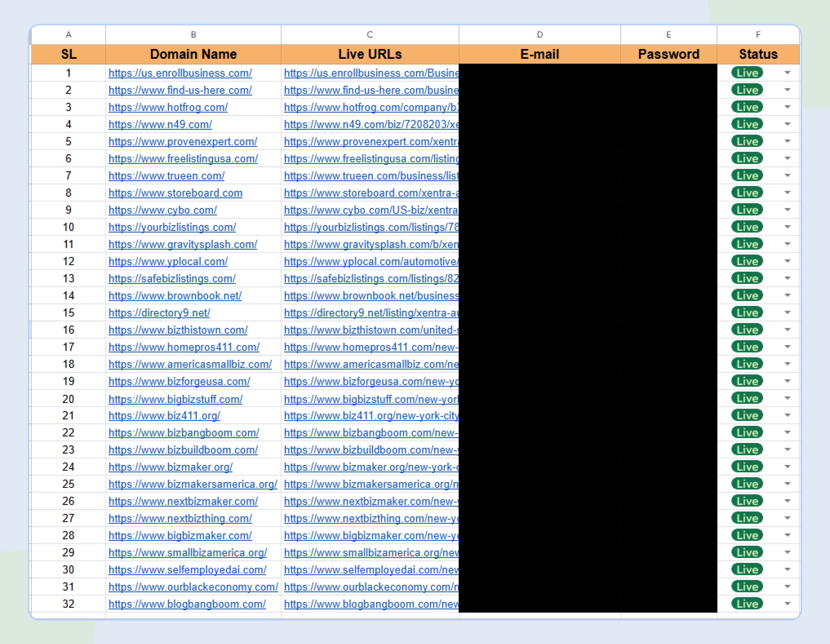
Task: Open the www.ourblackeconomy.com domain link
Action: click(x=193, y=587)
